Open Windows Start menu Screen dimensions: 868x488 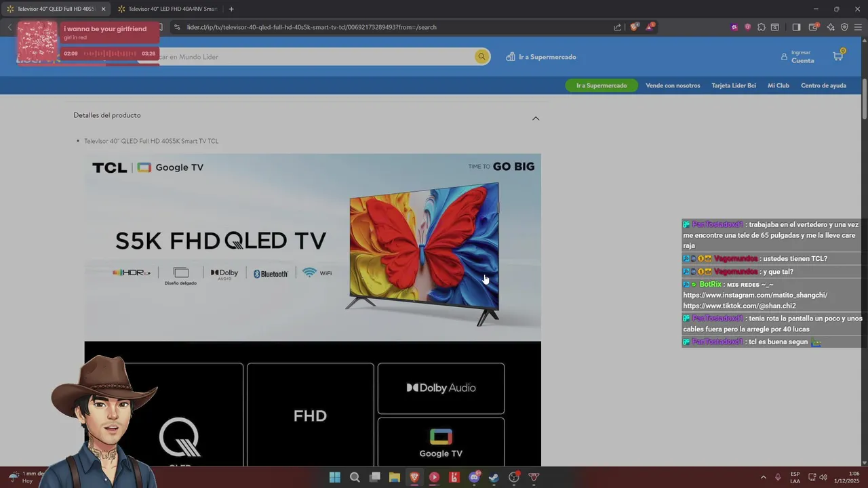[x=335, y=477]
